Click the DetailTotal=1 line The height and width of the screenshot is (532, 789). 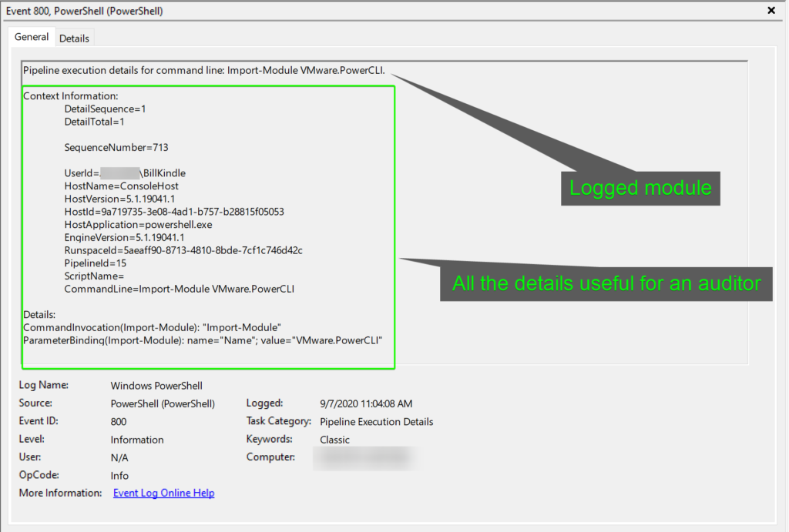(94, 122)
